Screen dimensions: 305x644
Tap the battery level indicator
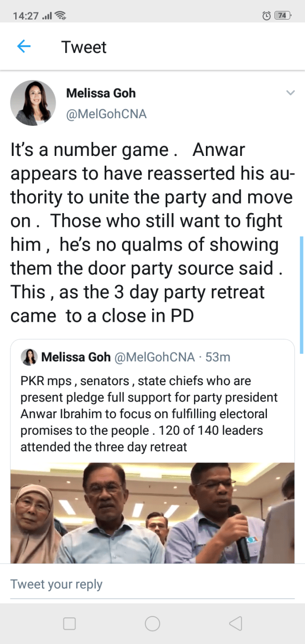pos(283,16)
